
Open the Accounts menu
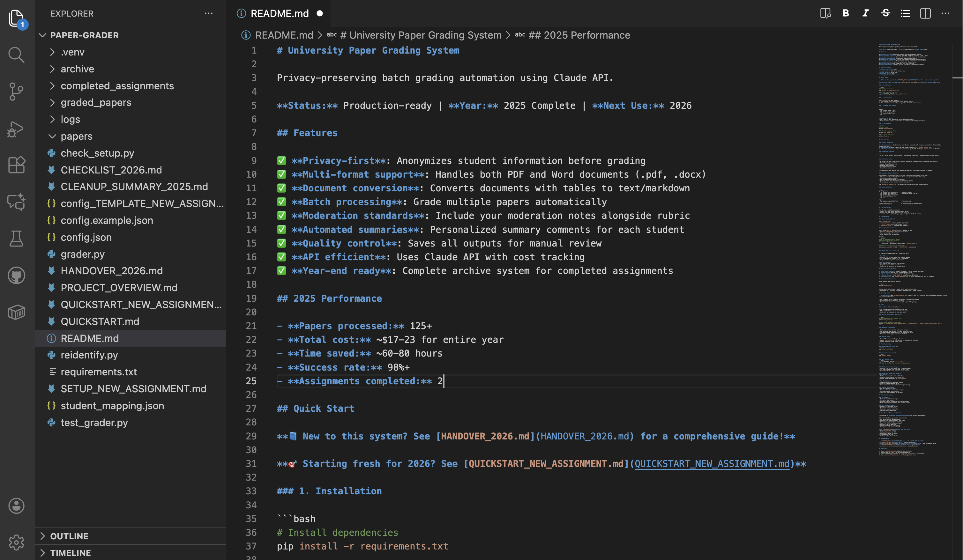[16, 506]
